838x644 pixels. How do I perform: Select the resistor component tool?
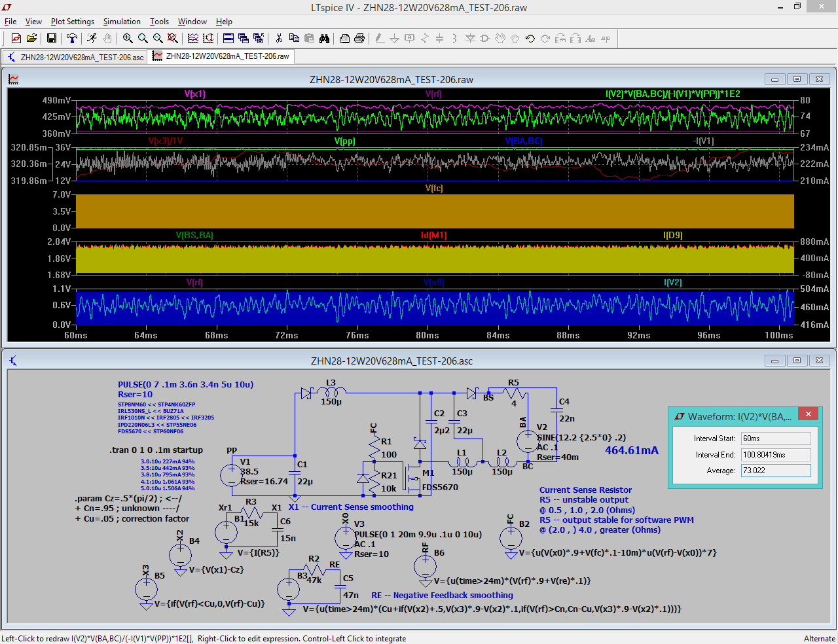pos(425,39)
